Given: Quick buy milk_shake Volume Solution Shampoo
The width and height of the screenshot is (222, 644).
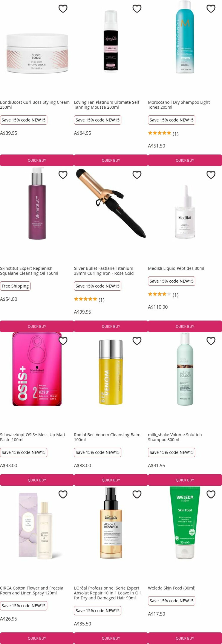Looking at the screenshot, I should click(185, 480).
